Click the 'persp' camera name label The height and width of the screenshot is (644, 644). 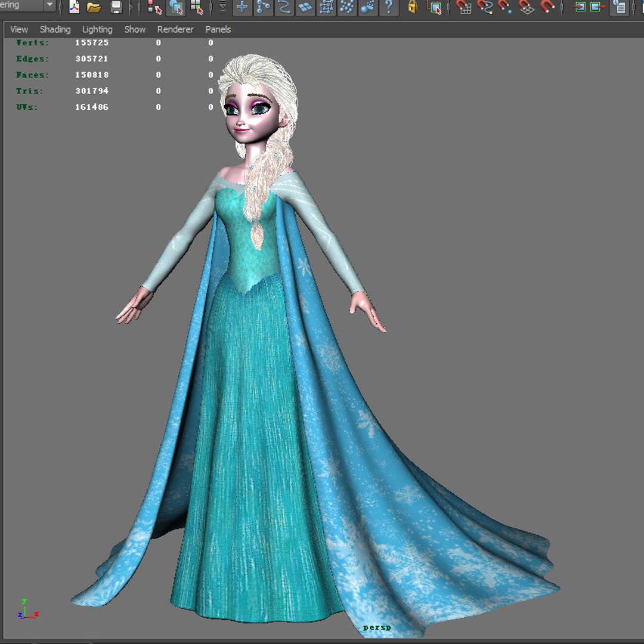[377, 627]
